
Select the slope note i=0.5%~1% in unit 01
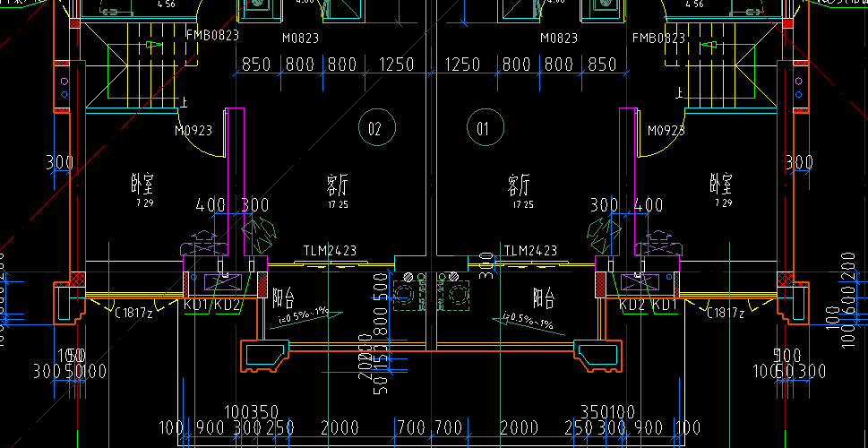[529, 321]
